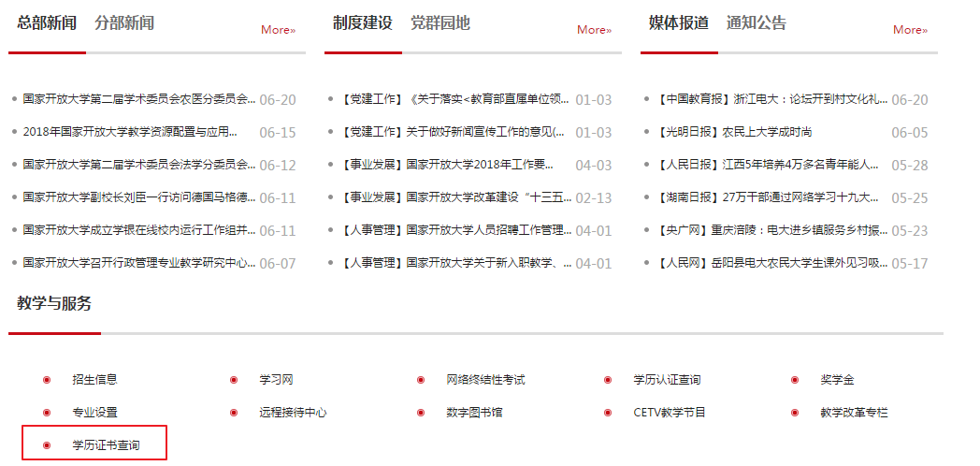This screenshot has width=980, height=466.
Task: Select the 党群园地 tab
Action: (440, 23)
